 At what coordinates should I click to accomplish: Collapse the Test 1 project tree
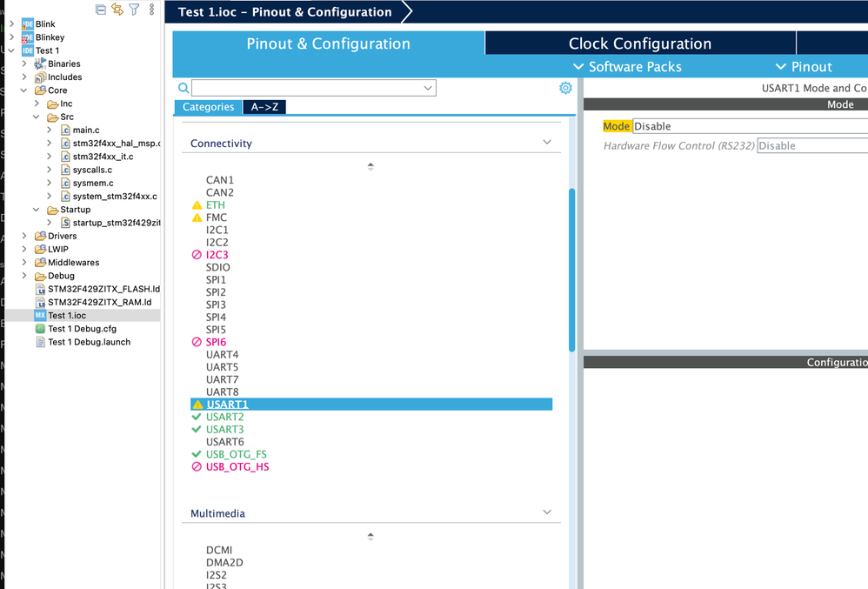click(x=11, y=50)
